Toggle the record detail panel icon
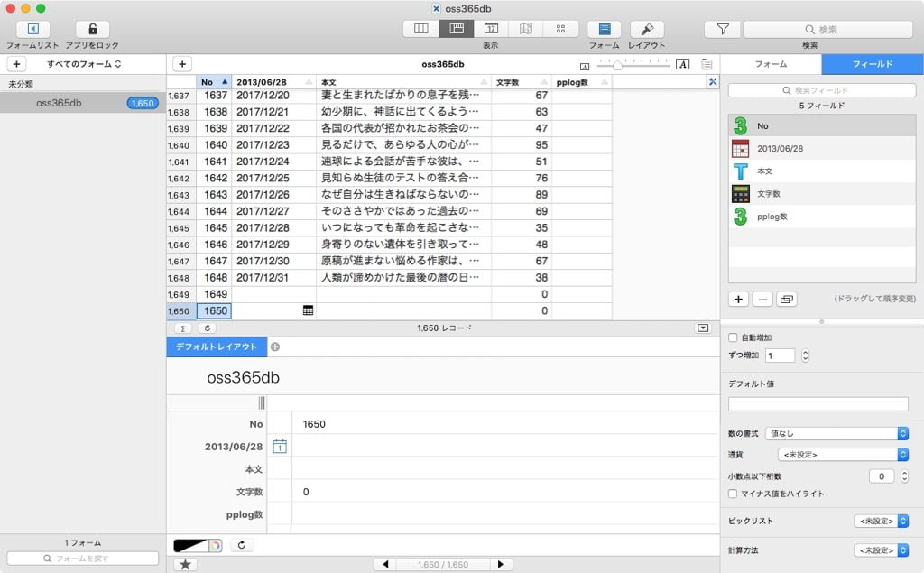This screenshot has width=924, height=573. point(707,64)
